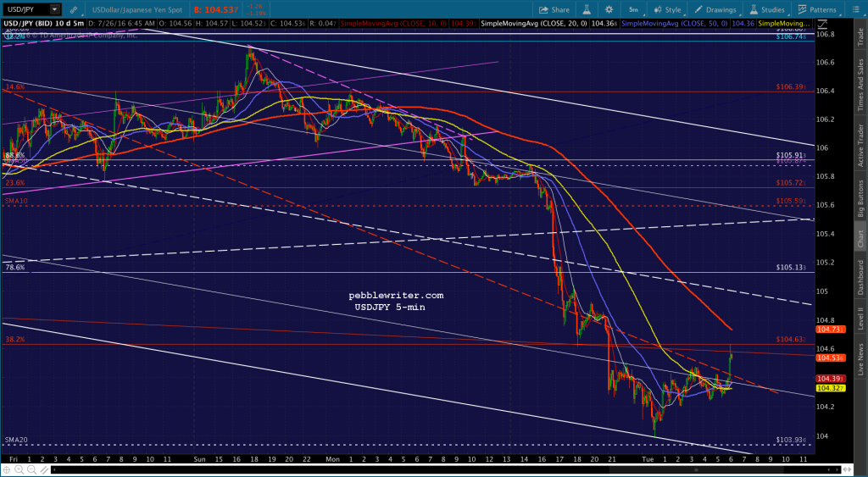Click the $104.63 level price tag
Screen dimensions: 868x477
point(791,340)
